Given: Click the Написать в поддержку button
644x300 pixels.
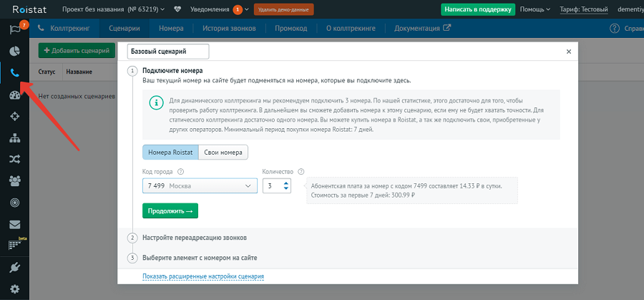Looking at the screenshot, I should point(478,9).
